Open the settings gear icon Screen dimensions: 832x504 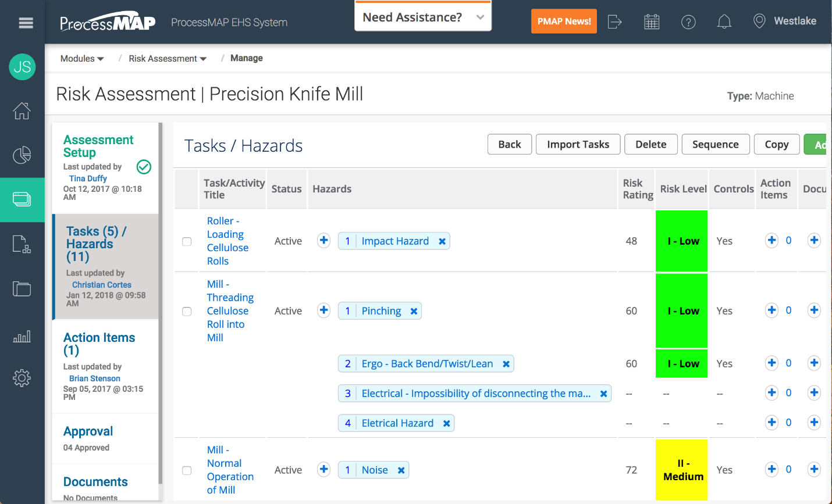tap(22, 378)
